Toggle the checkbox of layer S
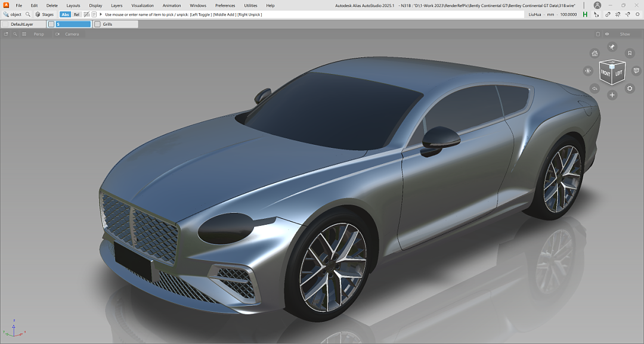This screenshot has width=644, height=344. [x=51, y=24]
